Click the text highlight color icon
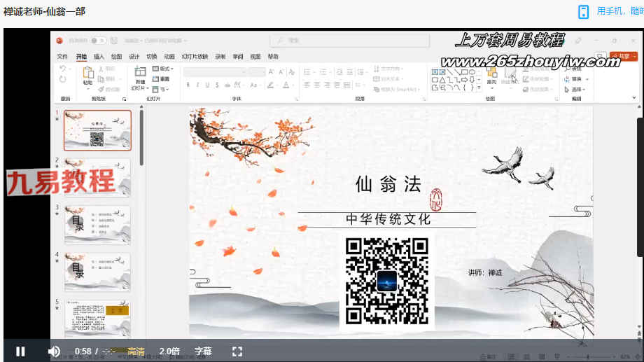Image resolution: width=644 pixels, height=362 pixels. pos(270,85)
